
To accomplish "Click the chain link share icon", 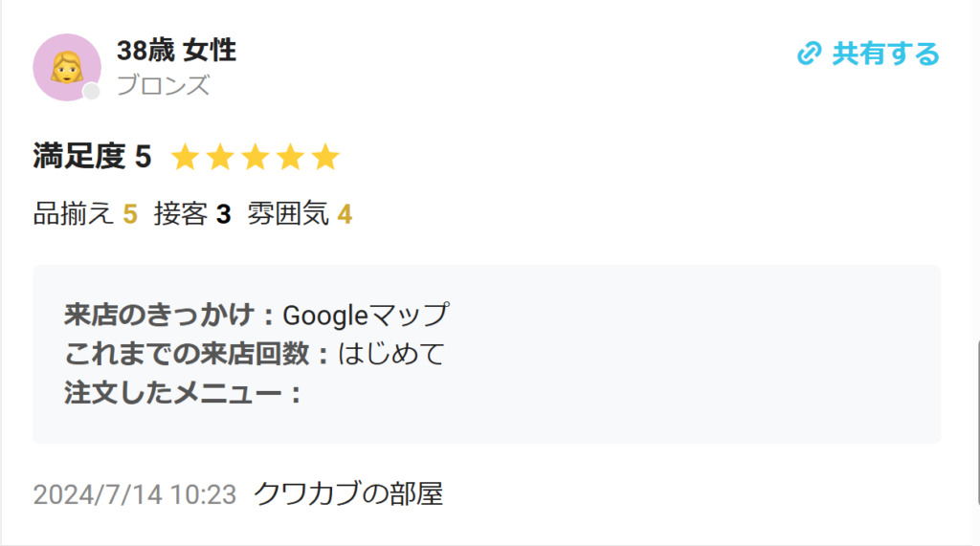I will [809, 54].
